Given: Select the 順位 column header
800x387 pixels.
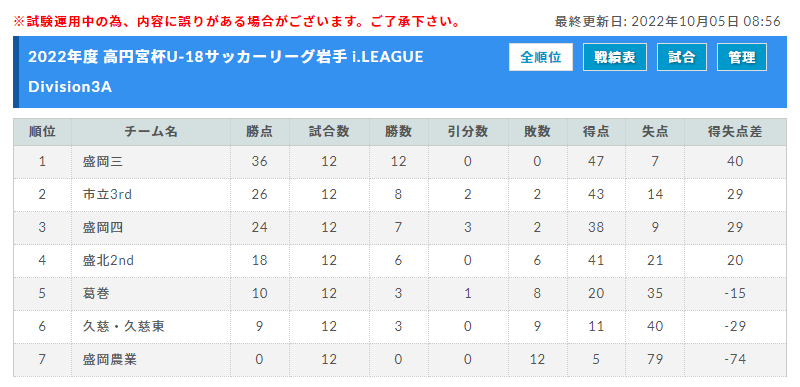Looking at the screenshot, I should tap(42, 132).
